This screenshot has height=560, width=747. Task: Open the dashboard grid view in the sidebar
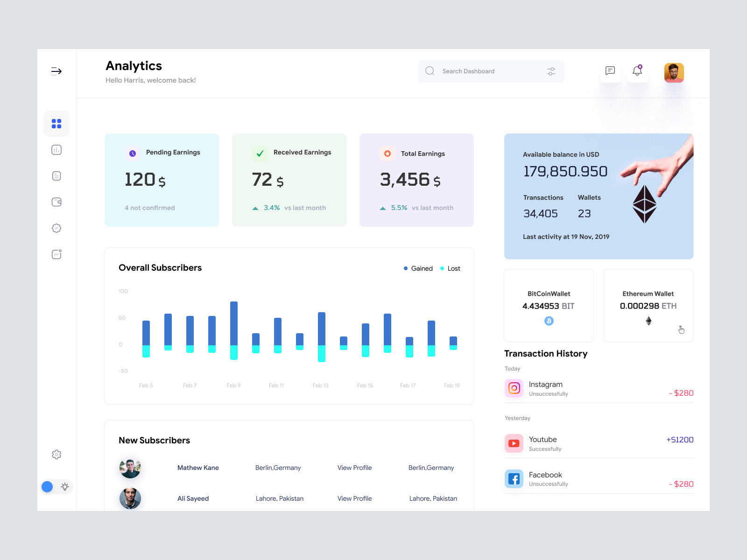[x=56, y=123]
